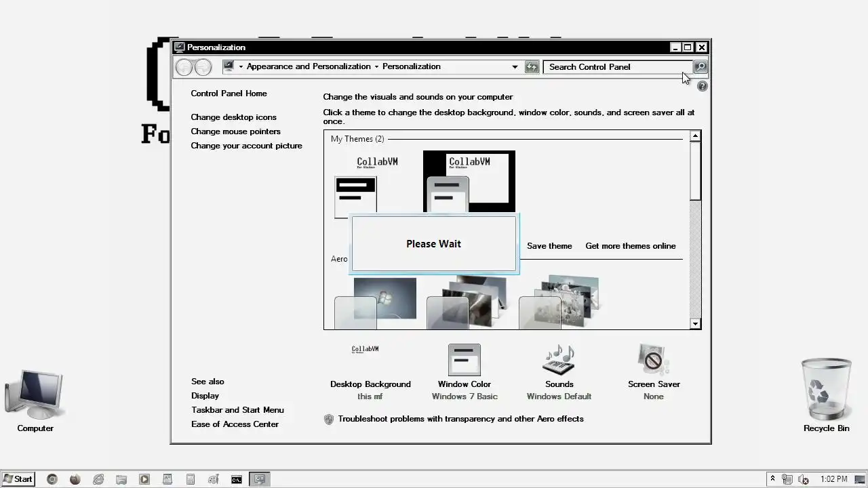Click the Help question mark icon
The image size is (868, 488).
[x=702, y=86]
